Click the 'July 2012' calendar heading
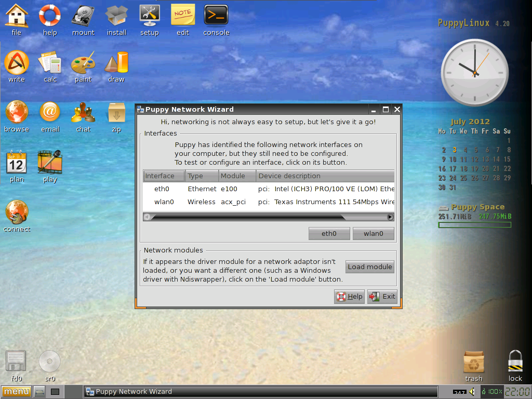This screenshot has height=399, width=532. (x=470, y=122)
